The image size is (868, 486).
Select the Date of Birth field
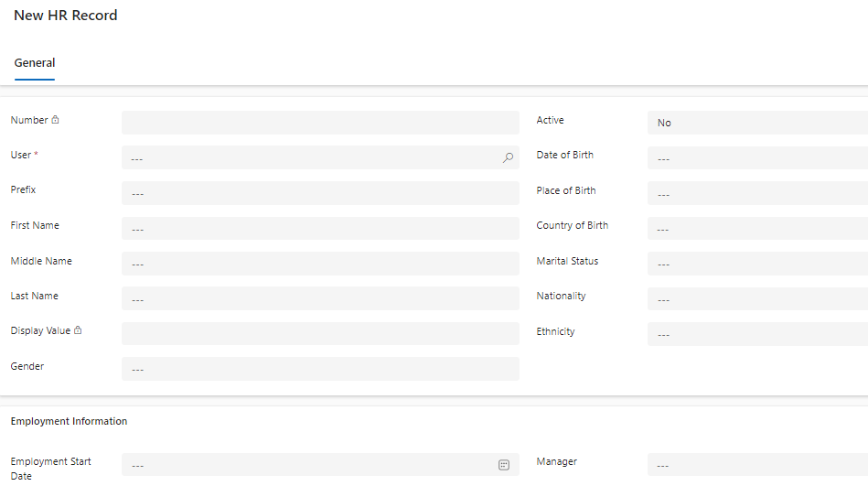coord(758,158)
